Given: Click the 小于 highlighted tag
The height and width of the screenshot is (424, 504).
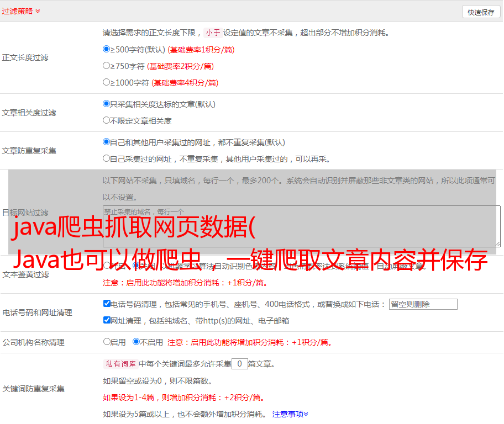Looking at the screenshot, I should point(213,33).
